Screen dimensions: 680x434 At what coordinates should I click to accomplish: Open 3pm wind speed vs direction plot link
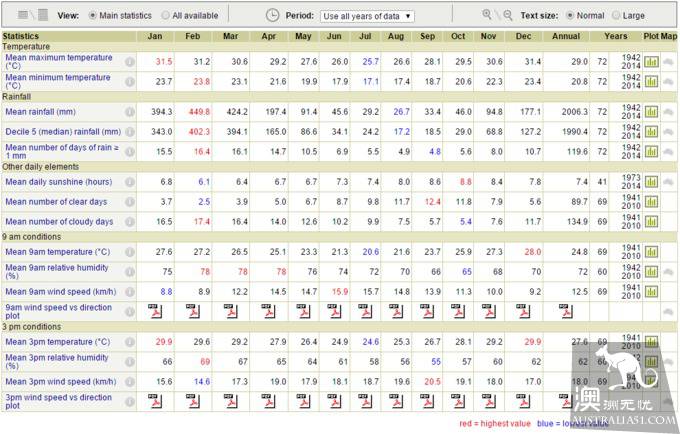pos(59,401)
